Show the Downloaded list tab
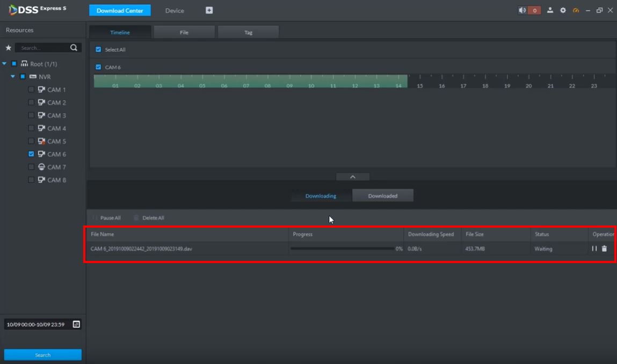This screenshot has width=617, height=364. (383, 195)
